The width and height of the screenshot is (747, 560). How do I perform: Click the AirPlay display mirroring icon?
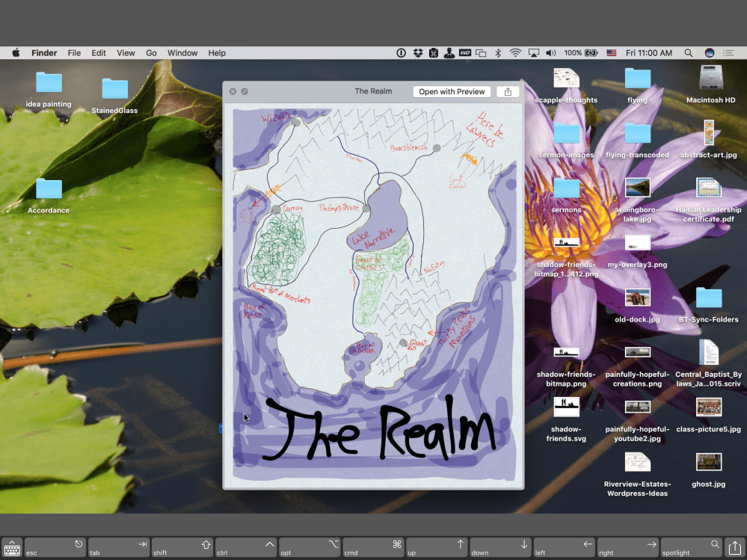534,53
